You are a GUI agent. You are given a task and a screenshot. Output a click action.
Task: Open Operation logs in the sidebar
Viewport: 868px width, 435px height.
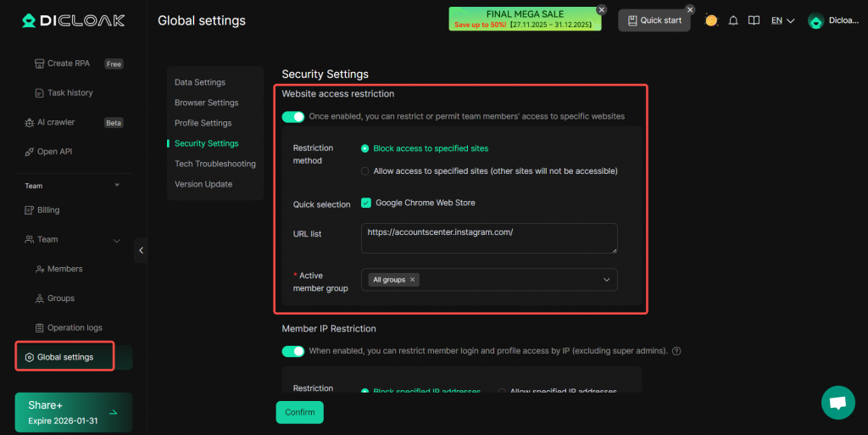[75, 327]
